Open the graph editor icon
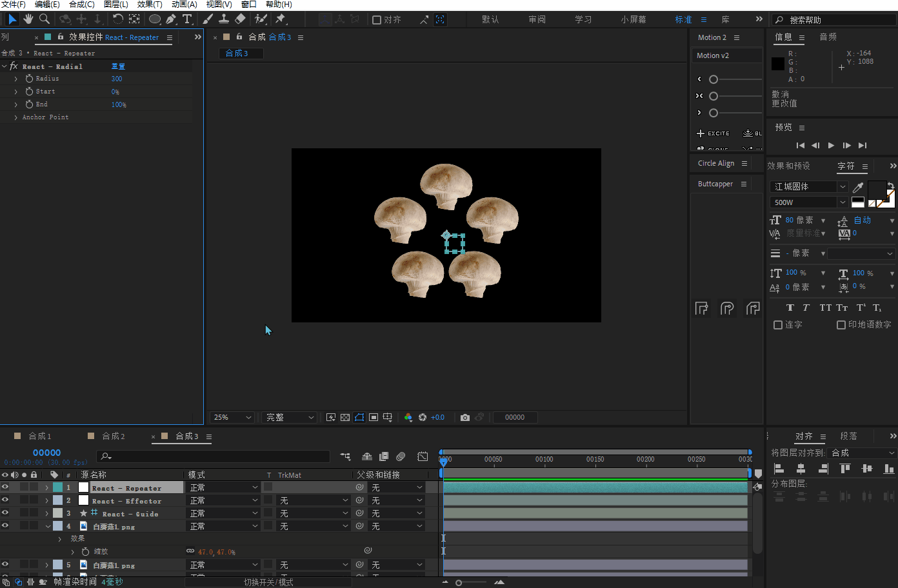Screen dimensions: 898x588 pos(423,456)
